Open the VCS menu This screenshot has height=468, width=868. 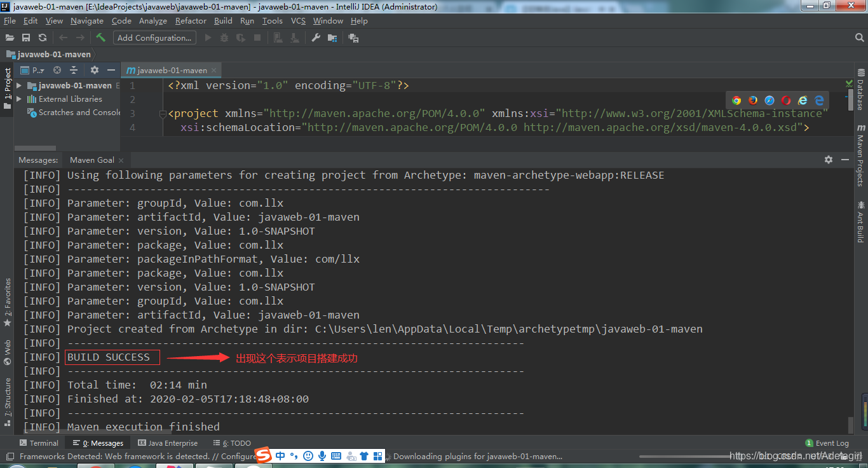(x=298, y=20)
